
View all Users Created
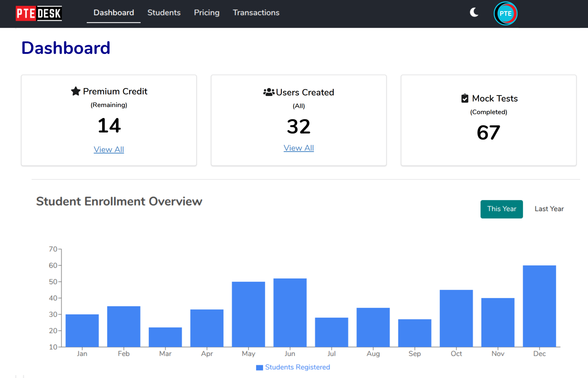298,148
